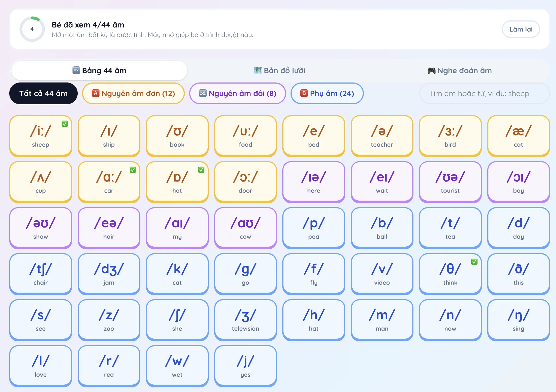Viewport: 556px width, 392px height.
Task: Click the green checkmark on /ɒ/ hot card
Action: [201, 170]
